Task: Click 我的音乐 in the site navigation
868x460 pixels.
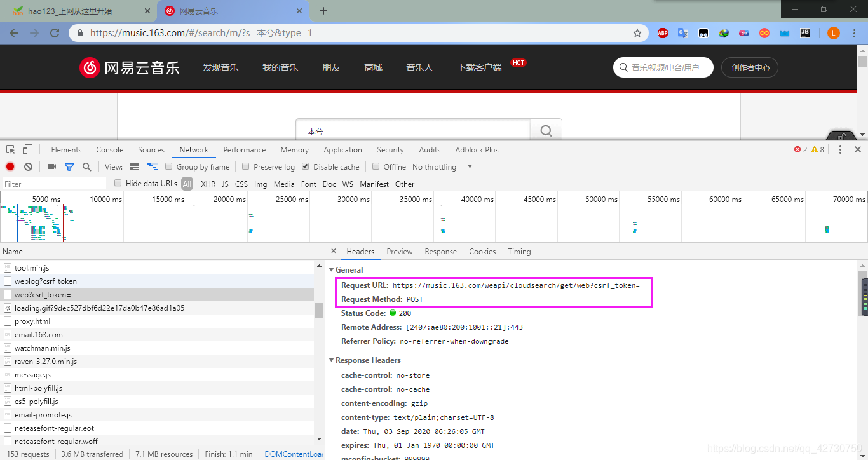Action: point(280,67)
